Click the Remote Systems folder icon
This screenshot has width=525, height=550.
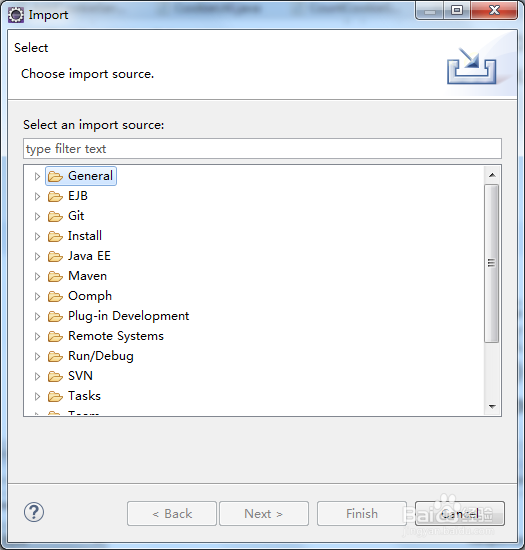[x=55, y=336]
